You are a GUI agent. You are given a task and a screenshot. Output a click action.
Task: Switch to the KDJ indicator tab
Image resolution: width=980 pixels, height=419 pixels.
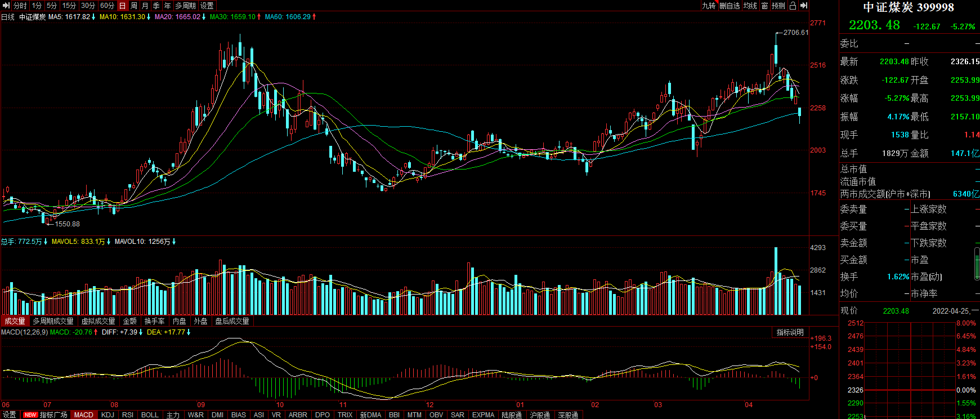[108, 414]
